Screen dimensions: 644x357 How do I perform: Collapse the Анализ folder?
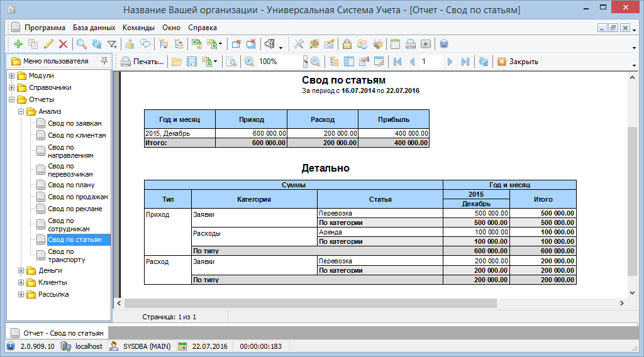21,112
